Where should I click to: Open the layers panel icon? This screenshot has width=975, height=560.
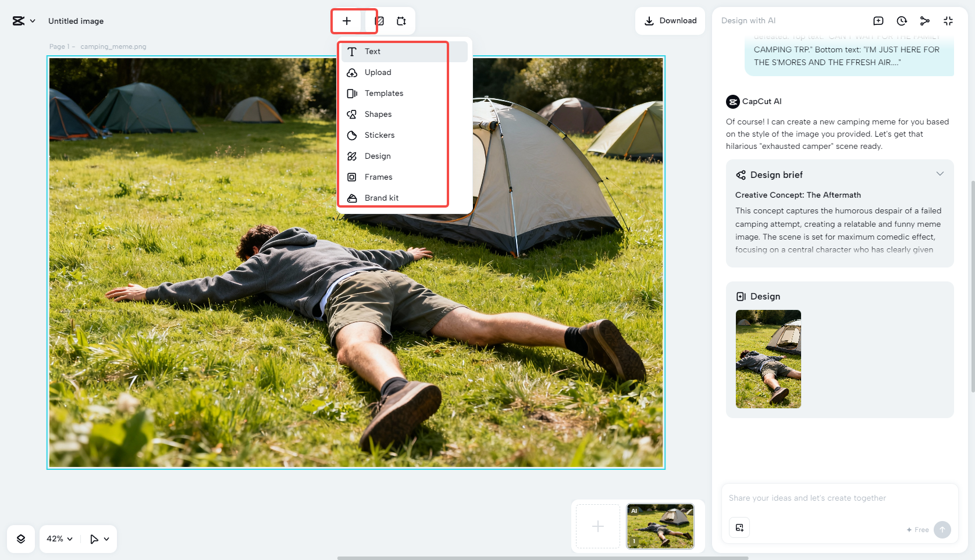(x=21, y=538)
